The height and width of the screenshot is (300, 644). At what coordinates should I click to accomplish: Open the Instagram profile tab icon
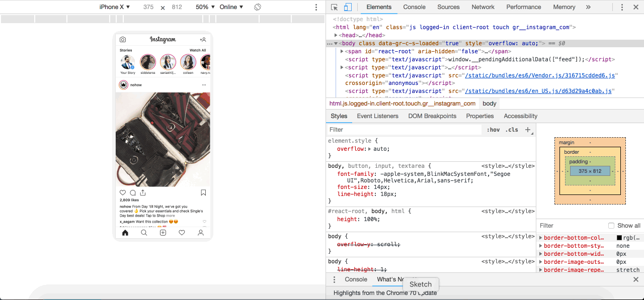(201, 233)
